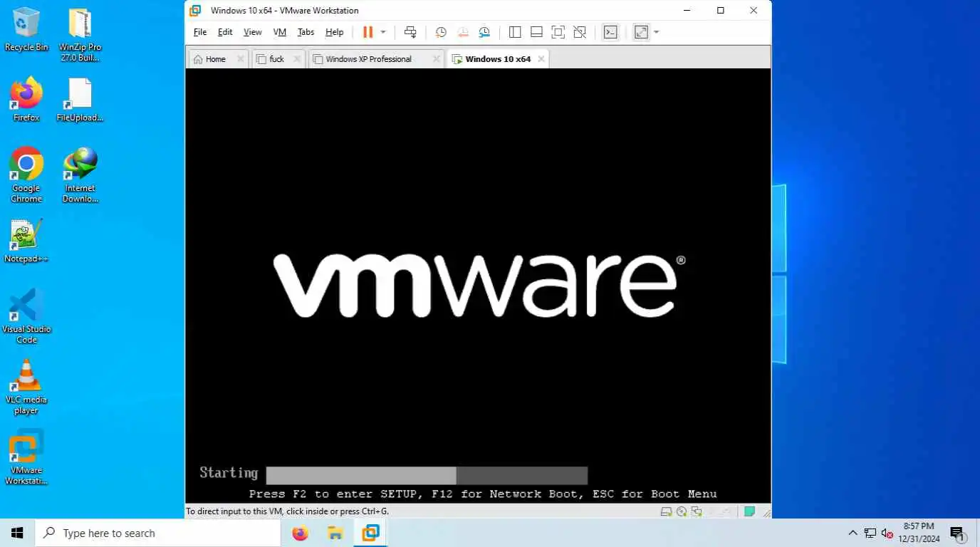Select the WinZip Pro desktop icon
The width and height of the screenshot is (980, 547).
coord(80,35)
